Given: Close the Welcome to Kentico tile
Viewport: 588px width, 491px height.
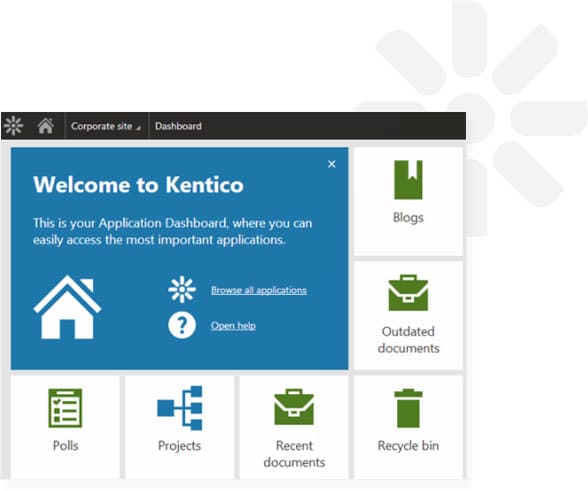Looking at the screenshot, I should click(x=332, y=164).
